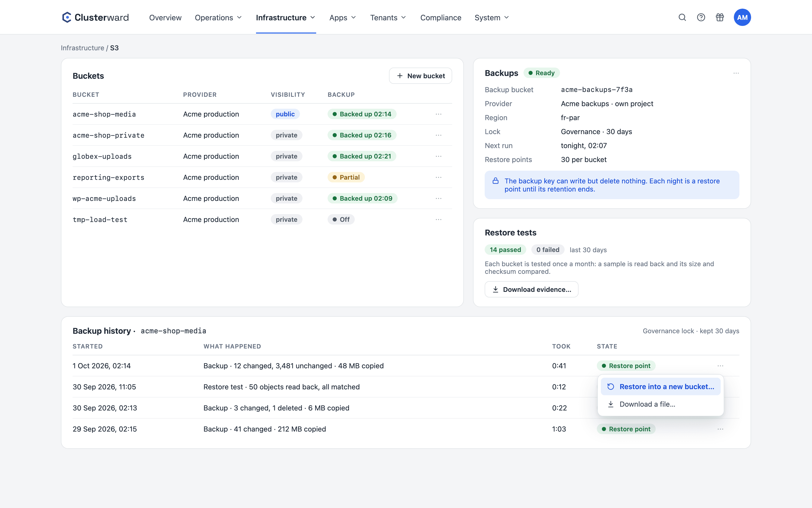Viewport: 812px width, 508px height.
Task: Open more options for acme-shop-media bucket
Action: pyautogui.click(x=438, y=114)
